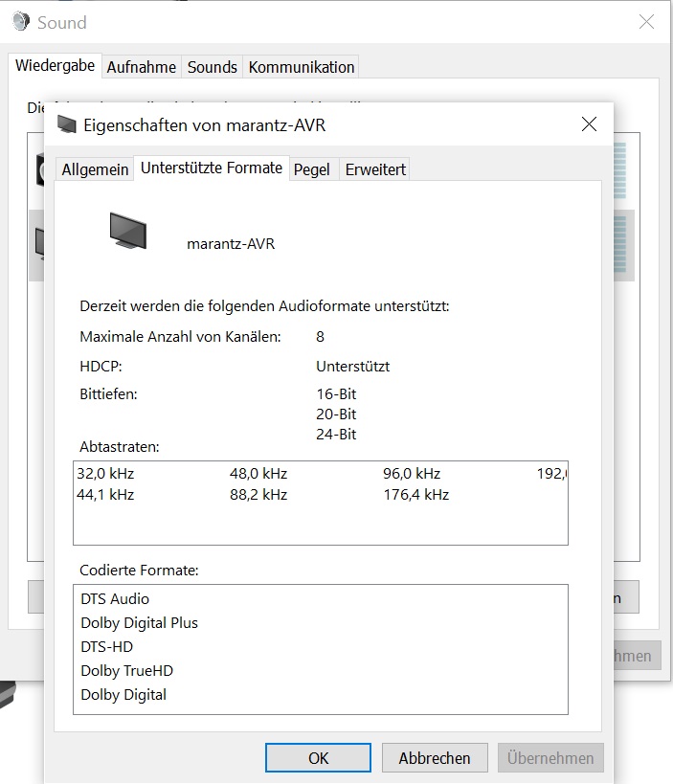
Task: Click the speaker icon in Sound title bar
Action: [x=21, y=21]
